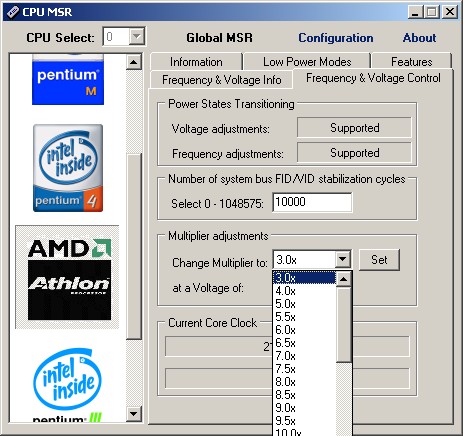Image resolution: width=463 pixels, height=436 pixels.
Task: Click the stabilization cycles input field
Action: coord(312,202)
